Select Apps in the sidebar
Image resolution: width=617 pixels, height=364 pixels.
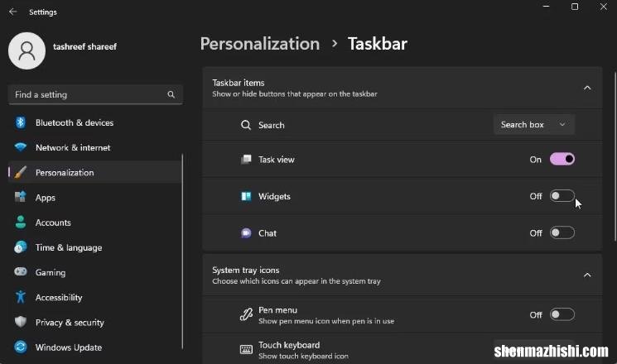95,198
